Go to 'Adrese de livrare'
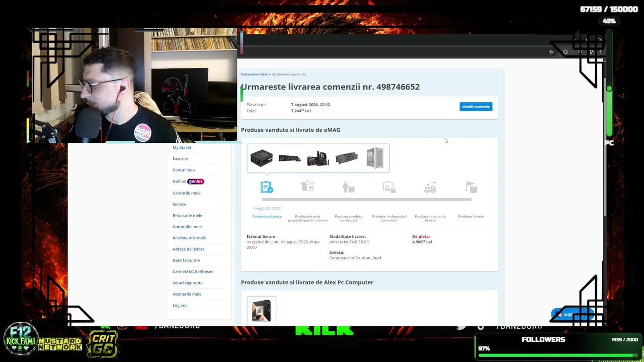Screen dimensions: 644x362 189,249
